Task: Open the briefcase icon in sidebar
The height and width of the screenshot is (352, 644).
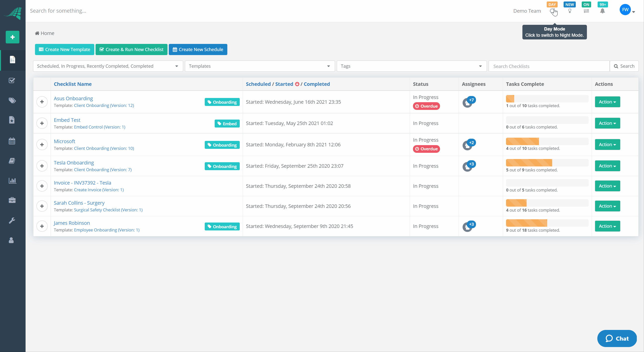Action: click(x=12, y=200)
